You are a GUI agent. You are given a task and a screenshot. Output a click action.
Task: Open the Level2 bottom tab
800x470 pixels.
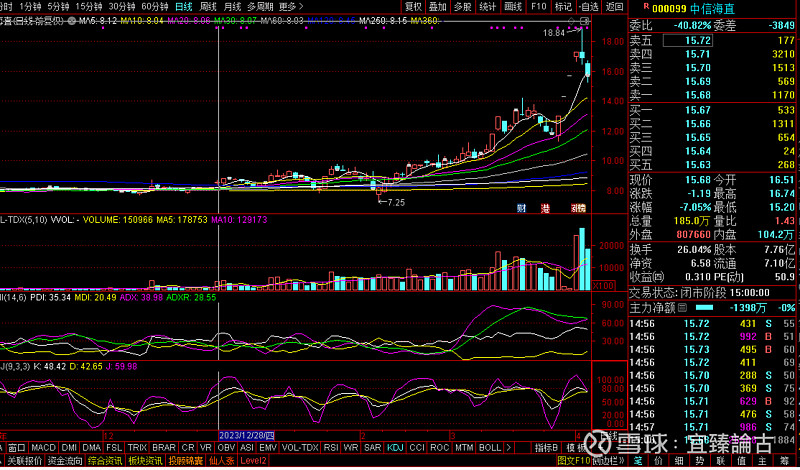click(x=254, y=460)
